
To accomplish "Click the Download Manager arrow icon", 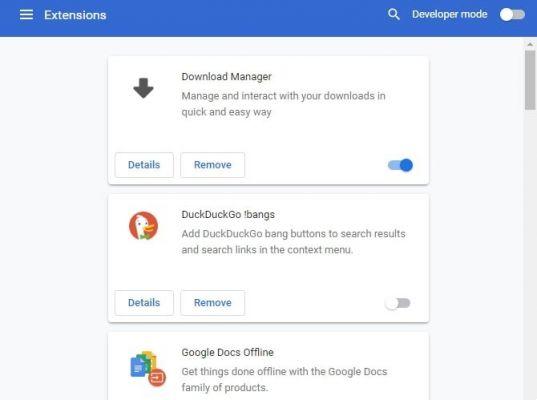I will coord(143,88).
